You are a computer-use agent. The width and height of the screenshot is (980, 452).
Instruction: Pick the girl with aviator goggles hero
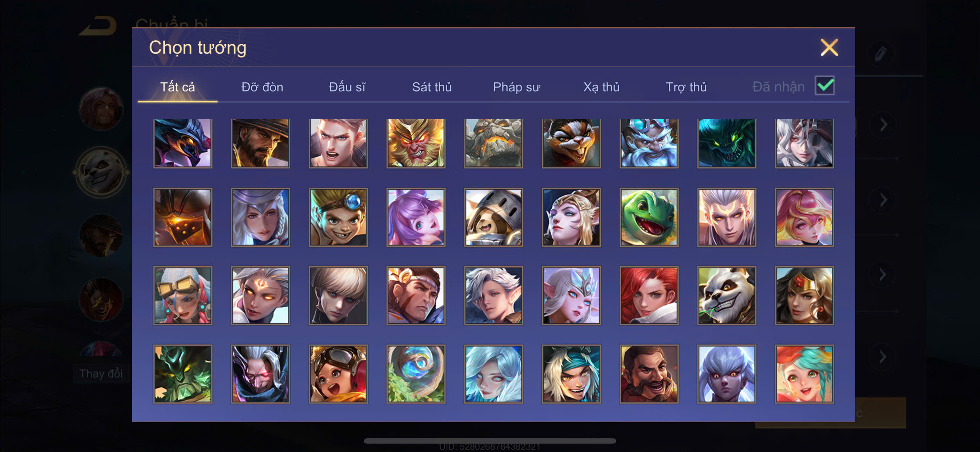(338, 374)
